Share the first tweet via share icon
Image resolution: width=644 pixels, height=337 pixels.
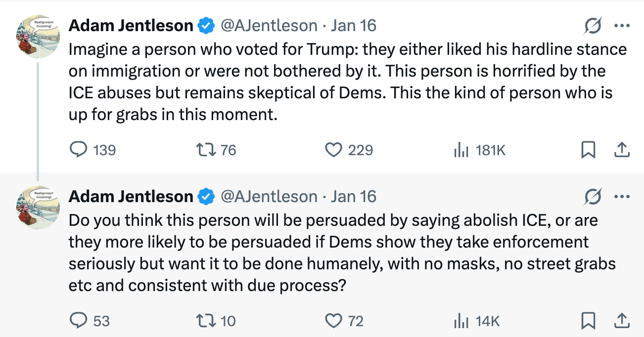coord(621,150)
